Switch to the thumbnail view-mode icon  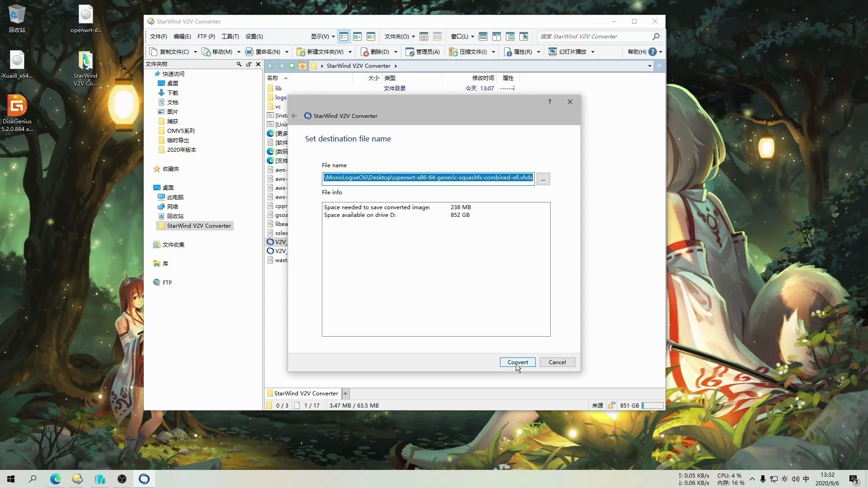371,36
